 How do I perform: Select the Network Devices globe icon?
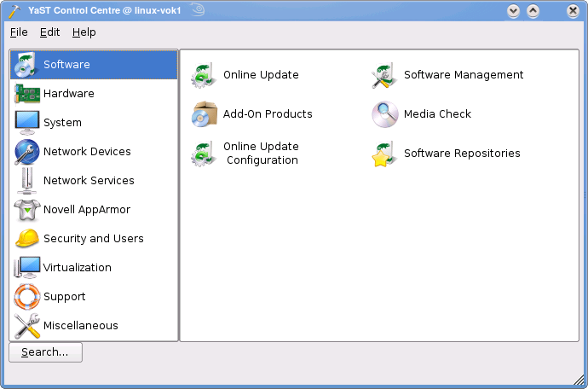coord(26,152)
